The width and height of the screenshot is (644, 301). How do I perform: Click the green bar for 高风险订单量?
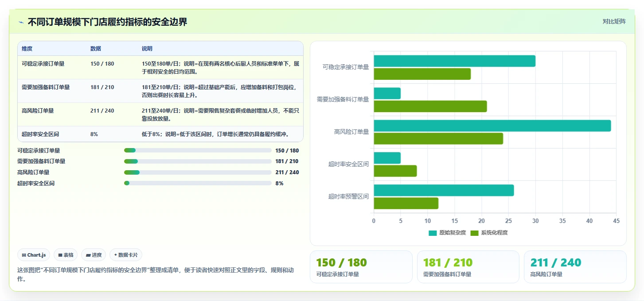[438, 139]
